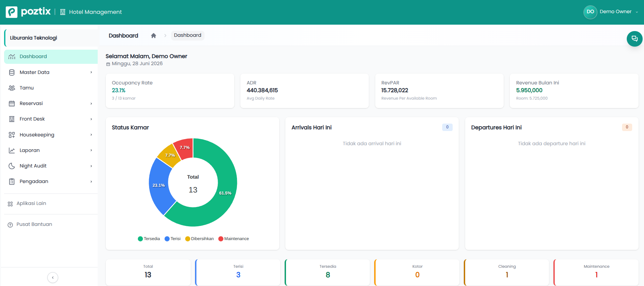
Task: Click the Terisi 3 rooms summary card
Action: (238, 272)
